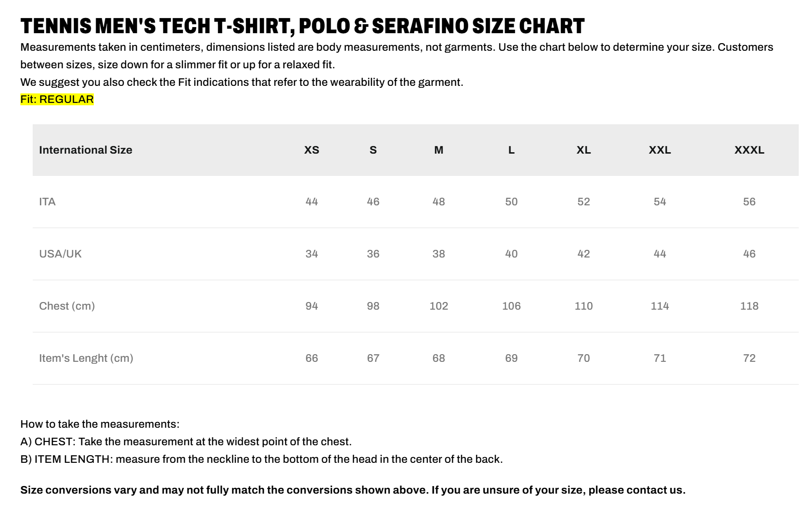Select the XXXL column header
The width and height of the screenshot is (812, 505).
coord(749,150)
